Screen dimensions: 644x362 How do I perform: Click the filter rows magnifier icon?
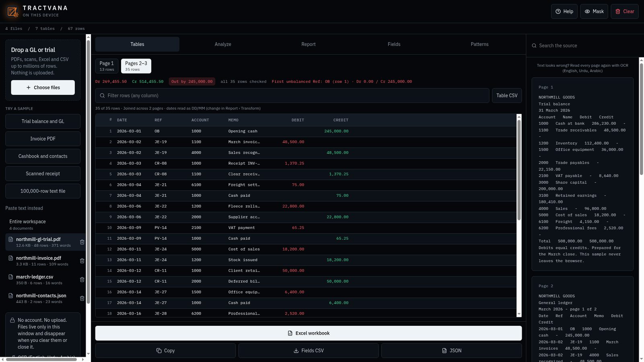(x=102, y=96)
